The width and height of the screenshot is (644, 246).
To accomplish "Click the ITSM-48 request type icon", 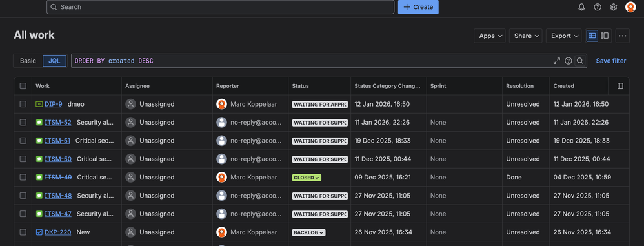I will [x=39, y=196].
